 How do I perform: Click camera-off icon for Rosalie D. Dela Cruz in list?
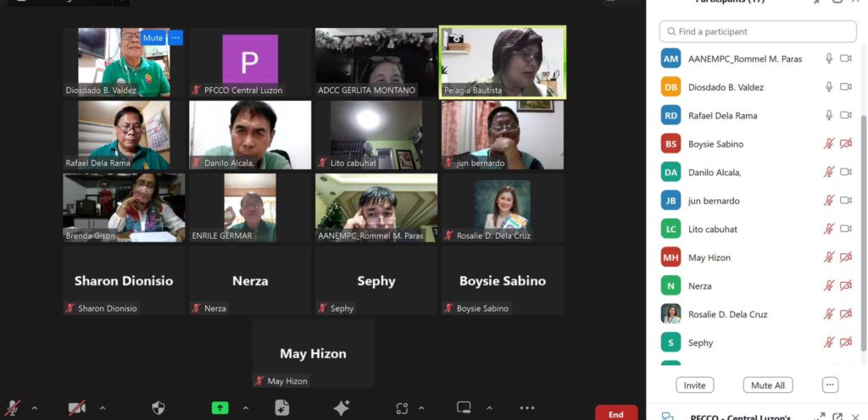[846, 314]
